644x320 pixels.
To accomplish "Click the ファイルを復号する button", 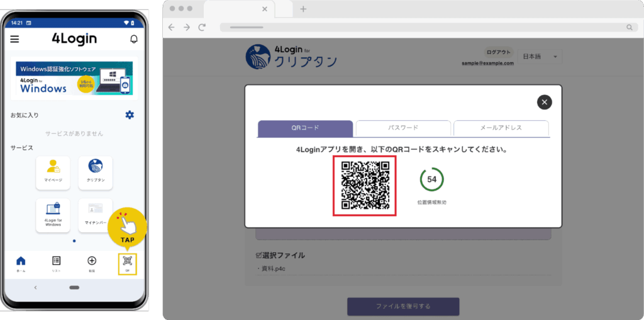I will (x=403, y=306).
